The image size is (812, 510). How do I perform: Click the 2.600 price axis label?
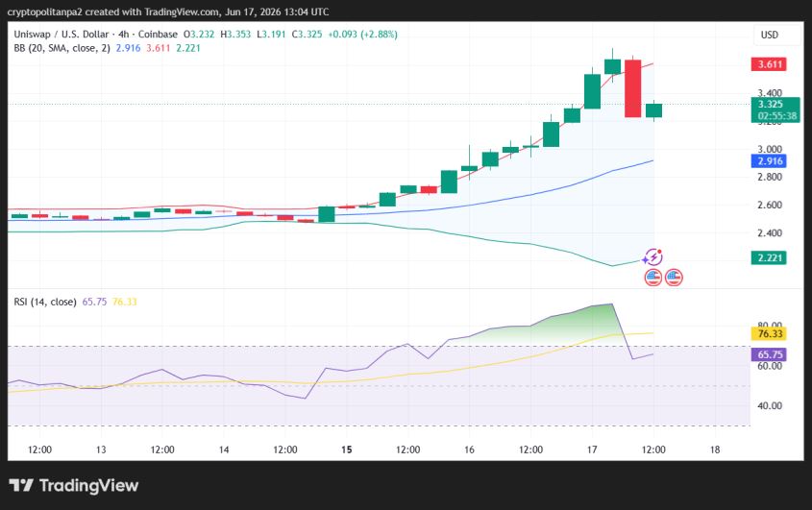pos(770,205)
